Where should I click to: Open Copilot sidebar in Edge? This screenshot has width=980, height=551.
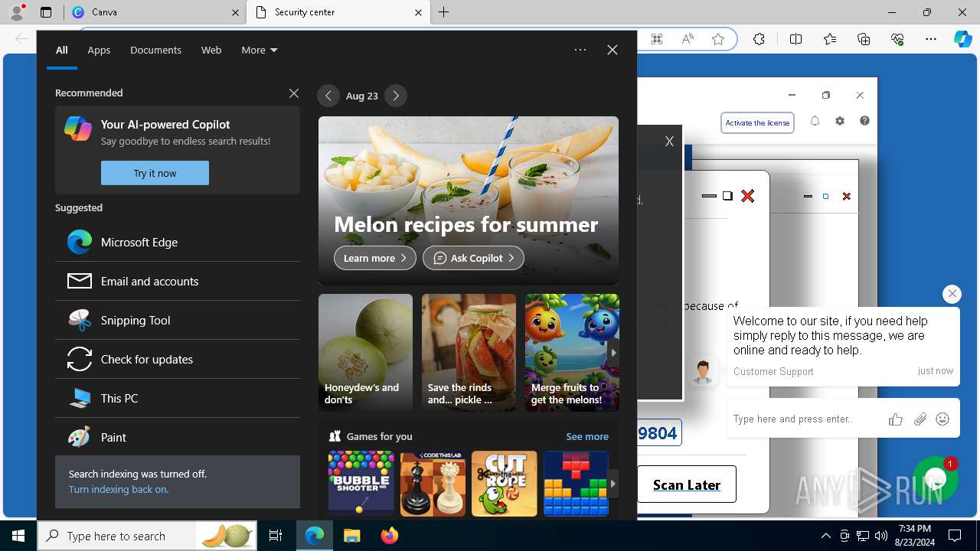pyautogui.click(x=962, y=39)
